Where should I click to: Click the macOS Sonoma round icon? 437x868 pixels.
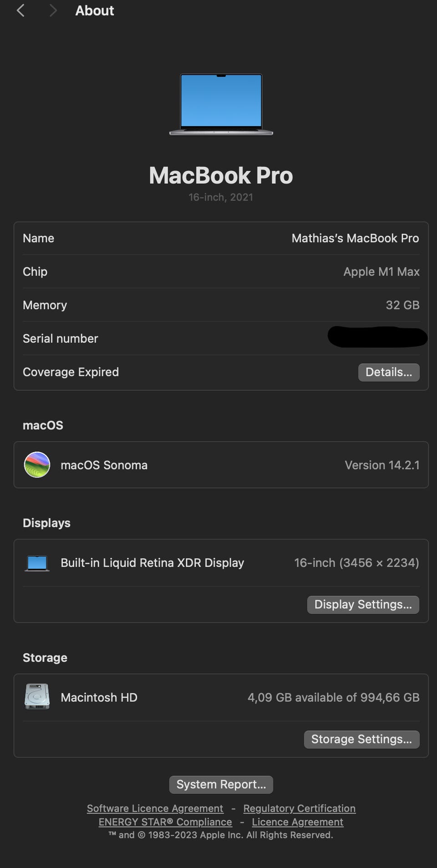[x=37, y=464]
